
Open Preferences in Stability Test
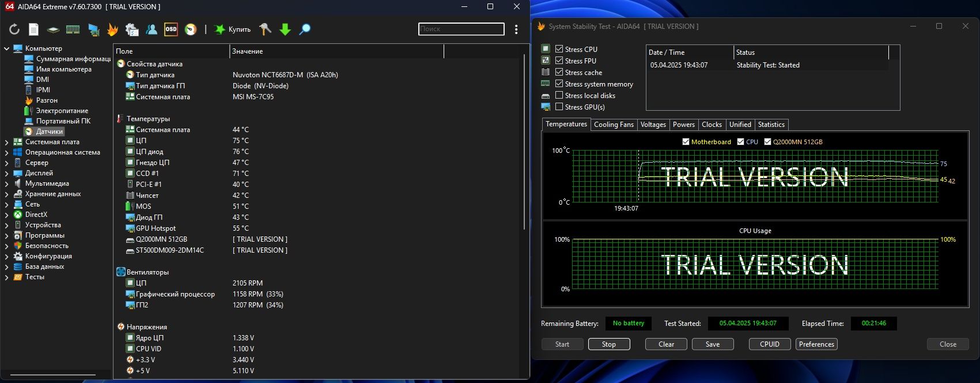point(816,344)
